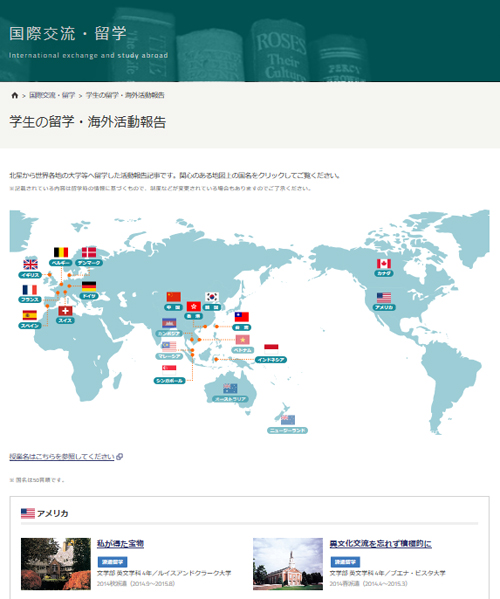
Task: Click the Germany flag on map
Action: (x=89, y=286)
